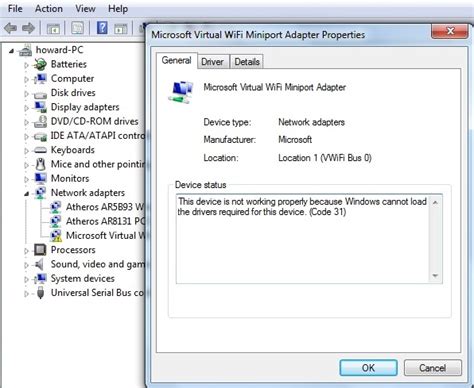Select the Computer tree label
474x388 pixels.
(72, 79)
